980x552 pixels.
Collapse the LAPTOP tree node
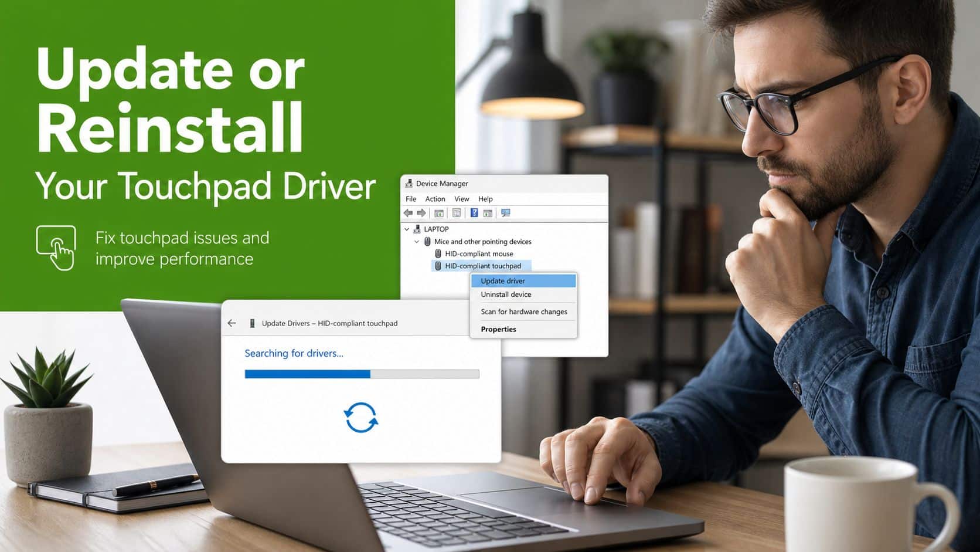click(407, 229)
